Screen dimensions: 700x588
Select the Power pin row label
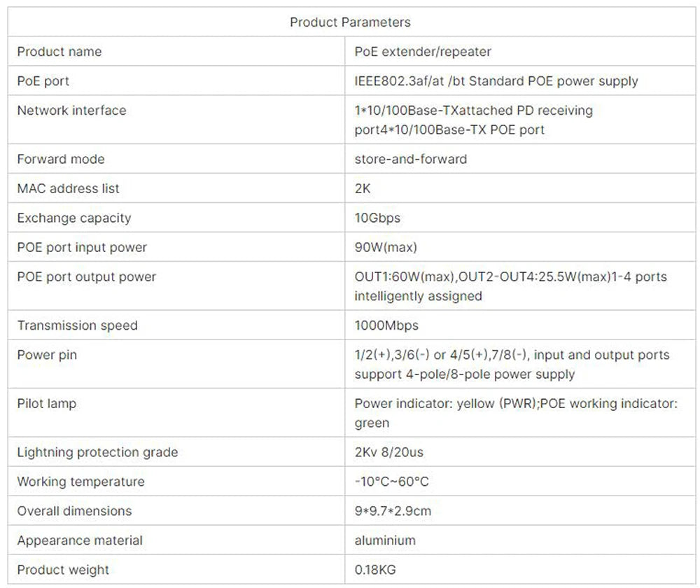pos(47,355)
